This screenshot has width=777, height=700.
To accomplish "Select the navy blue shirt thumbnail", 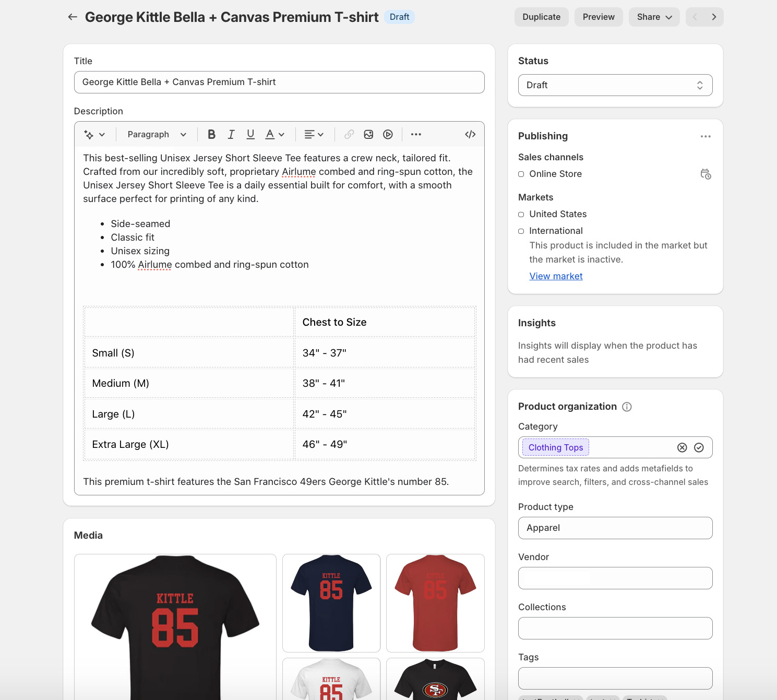I will [331, 603].
